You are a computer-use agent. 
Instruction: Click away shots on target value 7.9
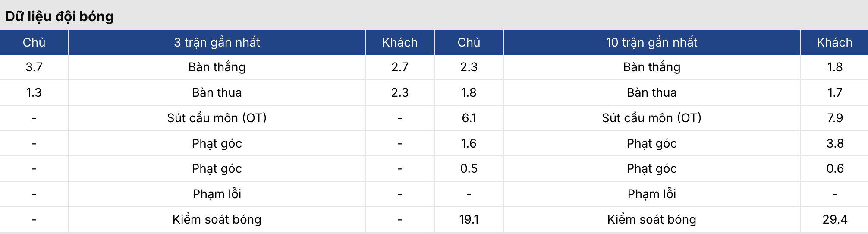[835, 118]
